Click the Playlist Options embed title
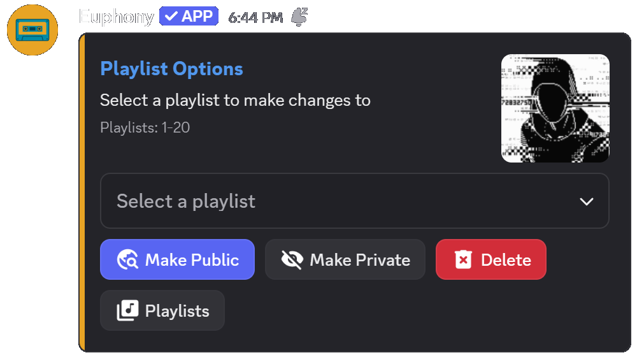 coord(171,69)
